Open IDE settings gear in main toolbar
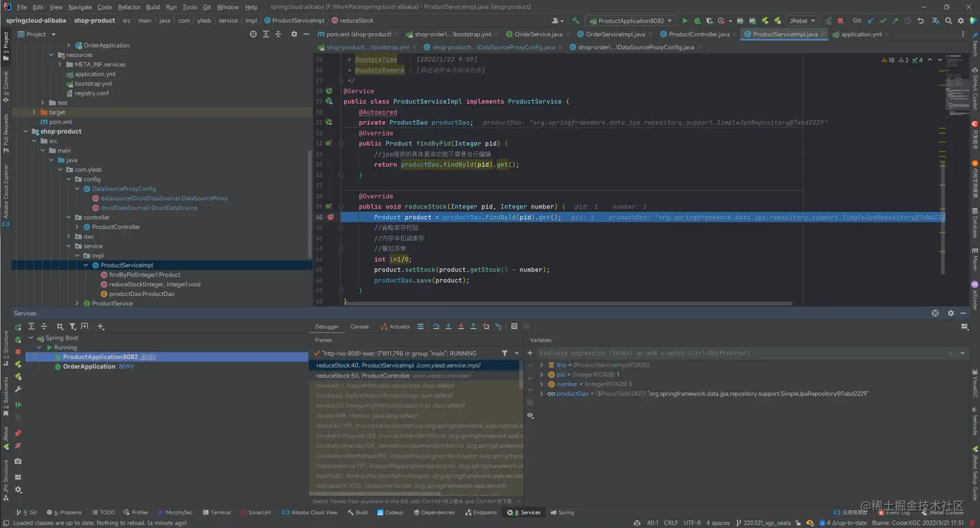Screen dimensions: 980x528 pos(961,21)
